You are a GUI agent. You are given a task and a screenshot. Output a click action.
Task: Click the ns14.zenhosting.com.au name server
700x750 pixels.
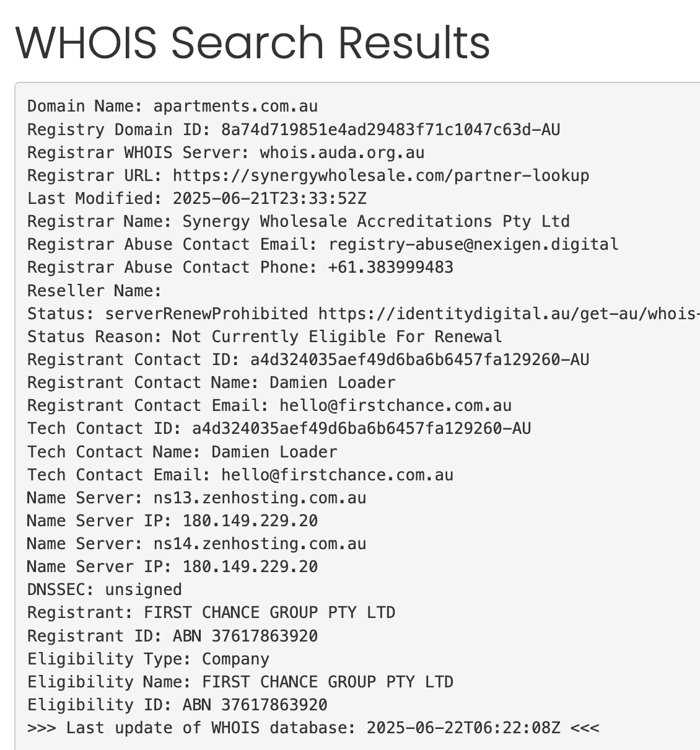coord(260,544)
